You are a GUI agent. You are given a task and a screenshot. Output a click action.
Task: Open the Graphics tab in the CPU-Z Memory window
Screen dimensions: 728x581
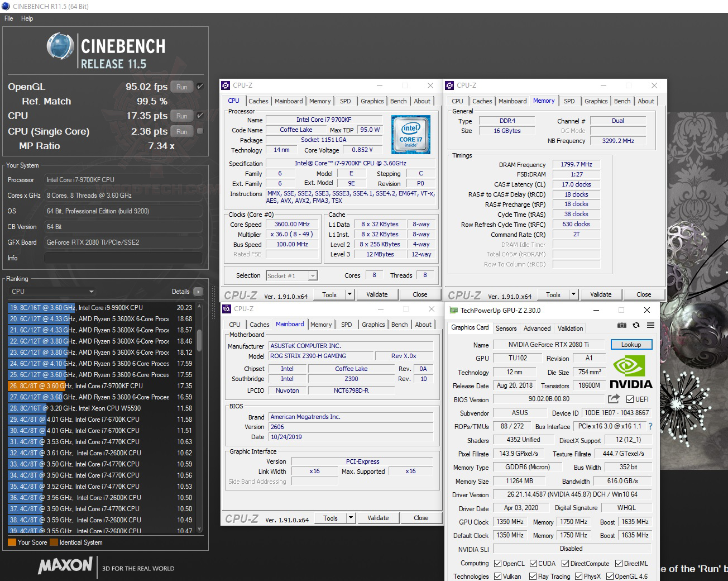pos(596,101)
